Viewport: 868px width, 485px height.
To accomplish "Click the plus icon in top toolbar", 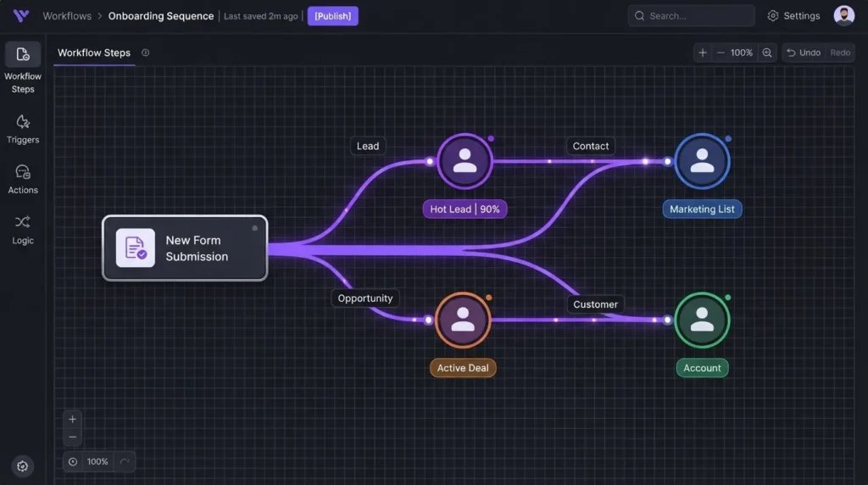I will 703,53.
